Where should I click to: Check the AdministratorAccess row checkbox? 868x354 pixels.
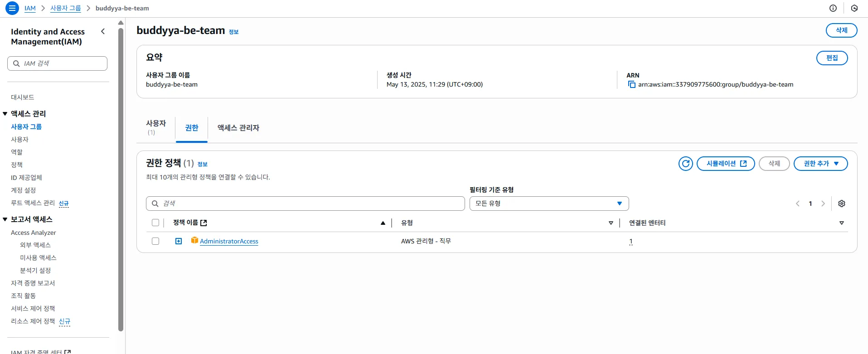pyautogui.click(x=155, y=241)
